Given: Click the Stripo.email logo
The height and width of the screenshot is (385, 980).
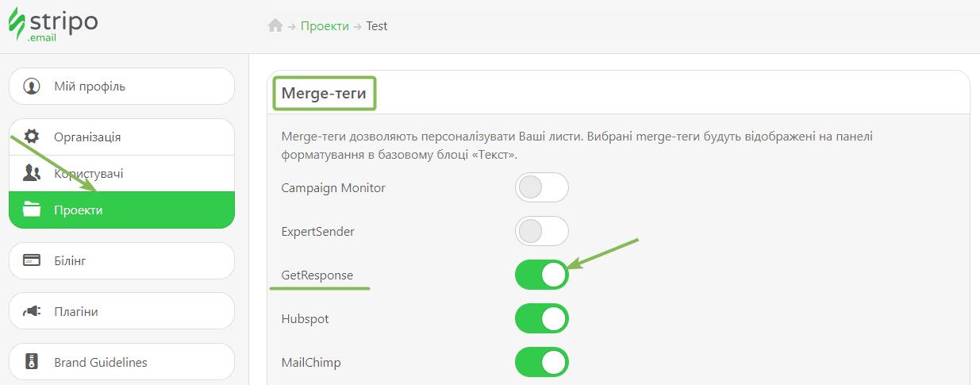Looking at the screenshot, I should [52, 24].
